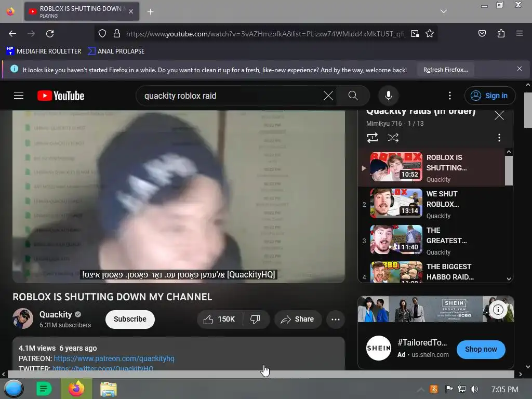Open picture-in-picture icon in address bar
The image size is (532, 399).
pos(415,34)
